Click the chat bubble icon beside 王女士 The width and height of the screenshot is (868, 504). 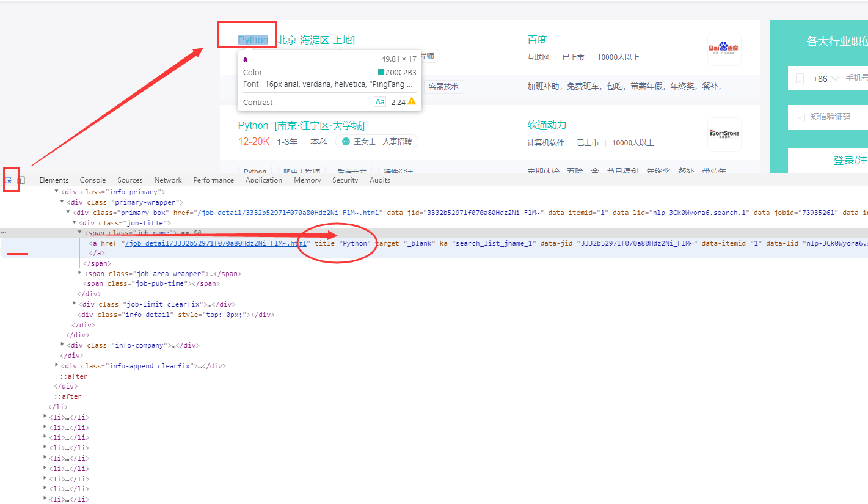click(x=346, y=142)
